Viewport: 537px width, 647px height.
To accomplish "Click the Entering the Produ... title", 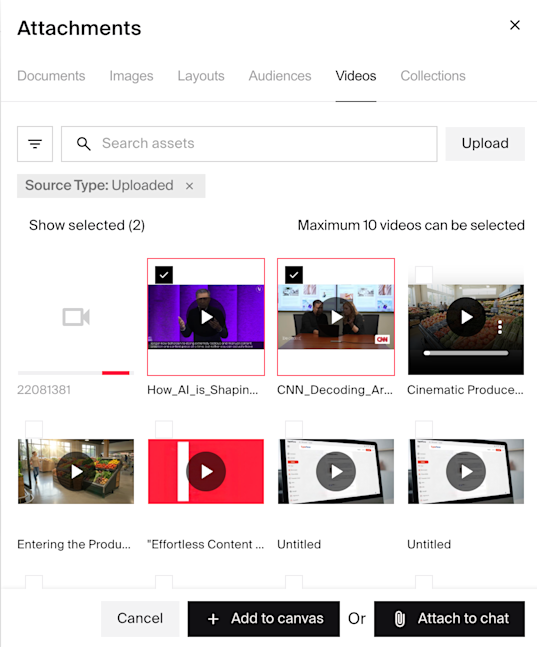I will click(x=74, y=544).
